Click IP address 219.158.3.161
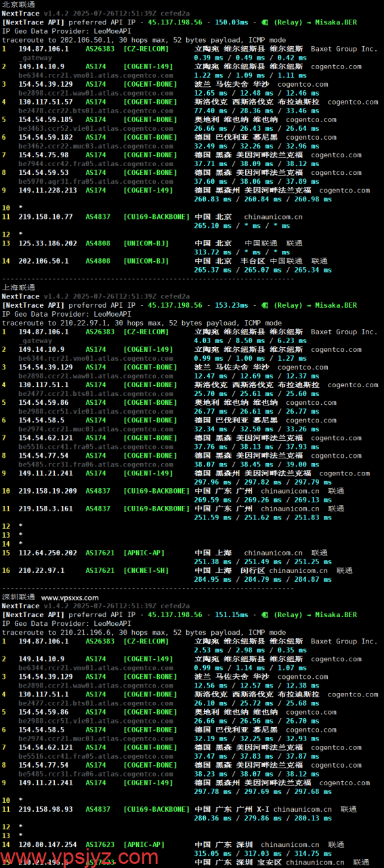 click(x=45, y=509)
